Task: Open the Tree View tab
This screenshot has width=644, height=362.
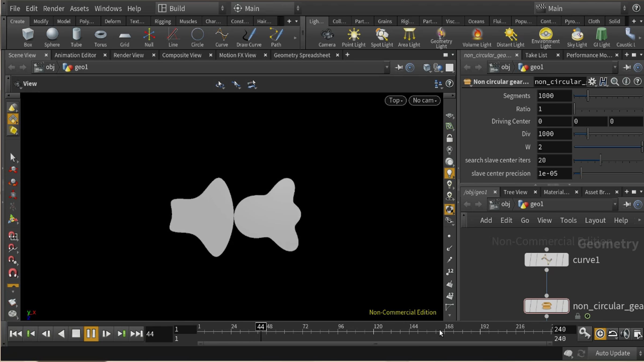Action: tap(515, 192)
